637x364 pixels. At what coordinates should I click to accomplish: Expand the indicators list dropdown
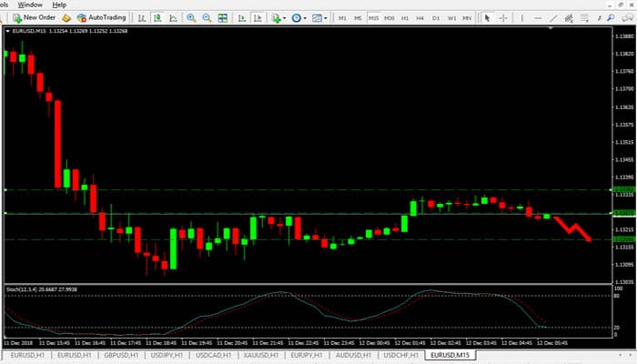pos(285,17)
